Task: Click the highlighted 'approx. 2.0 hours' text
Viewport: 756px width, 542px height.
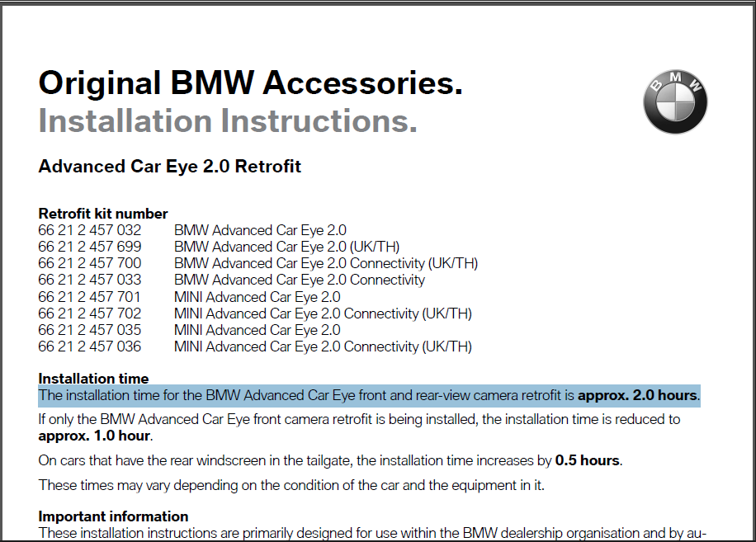Action: click(x=638, y=395)
